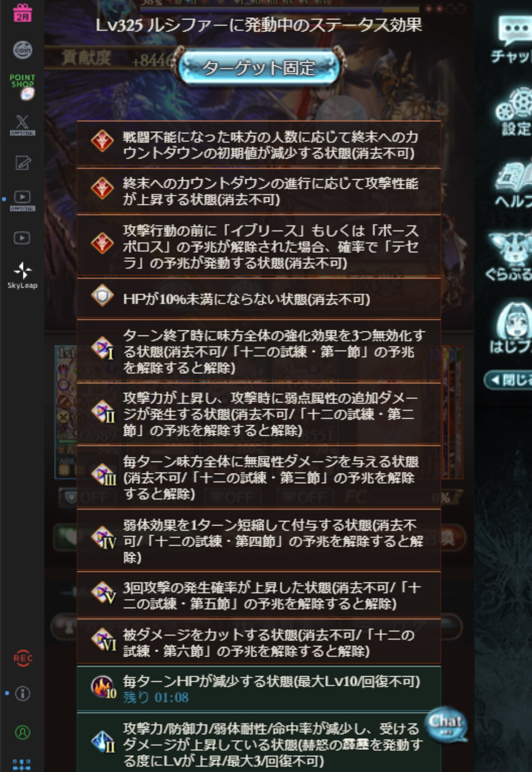
Task: Select the per-turn HP loss debuff Lv10
Action: [259, 689]
